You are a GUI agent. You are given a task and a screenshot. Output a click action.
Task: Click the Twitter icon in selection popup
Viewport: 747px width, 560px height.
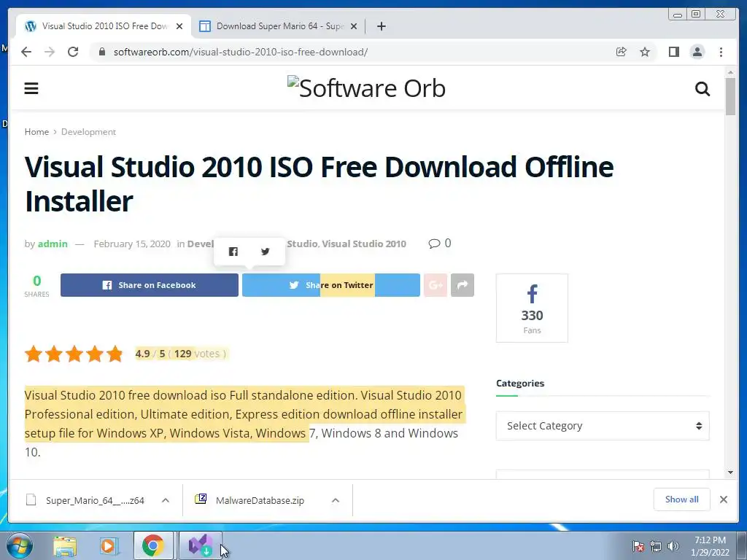click(266, 252)
